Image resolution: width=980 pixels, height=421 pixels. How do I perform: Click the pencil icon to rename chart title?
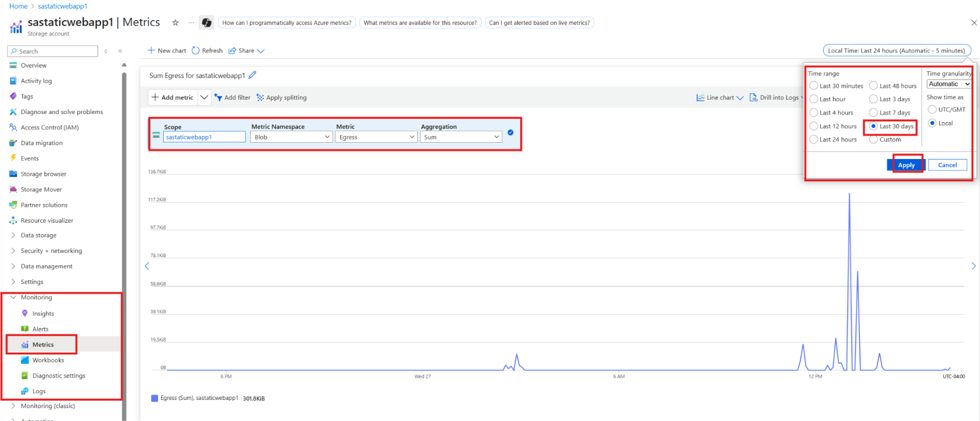252,75
